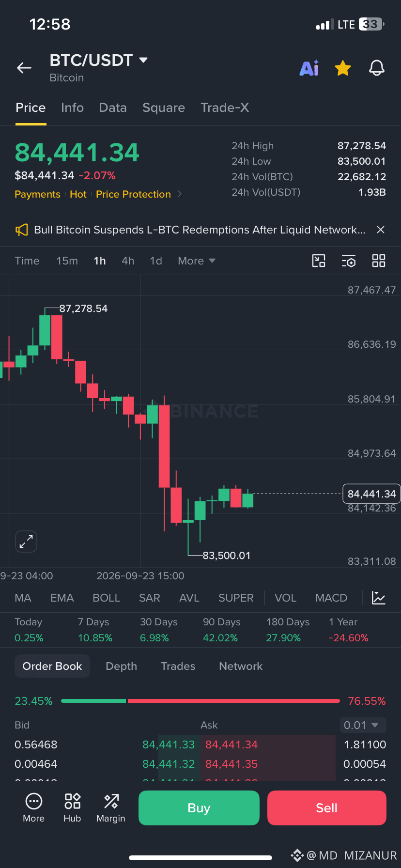Open indicator chart settings icon
Image resolution: width=401 pixels, height=868 pixels.
(x=379, y=598)
